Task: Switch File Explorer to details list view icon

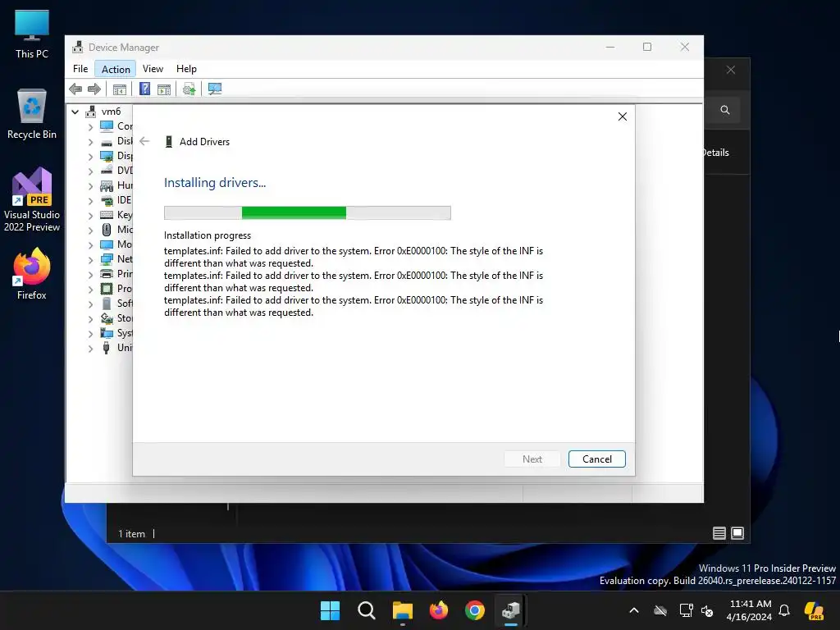Action: (719, 533)
